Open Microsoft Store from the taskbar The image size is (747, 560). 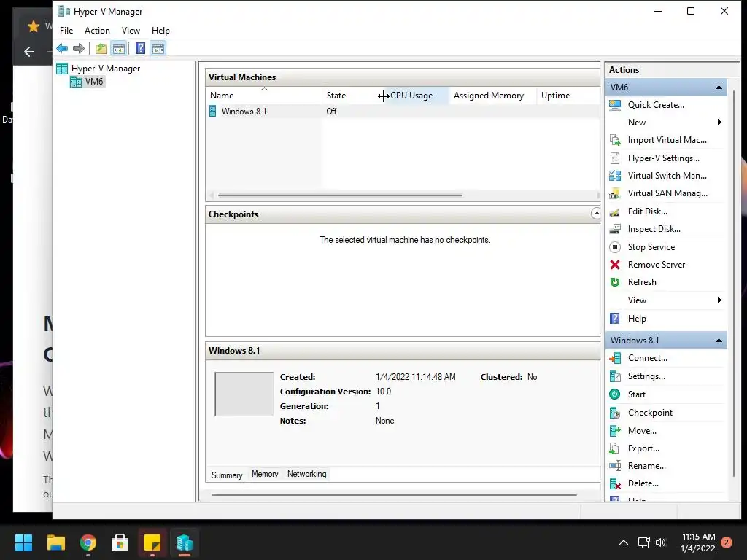pyautogui.click(x=120, y=542)
